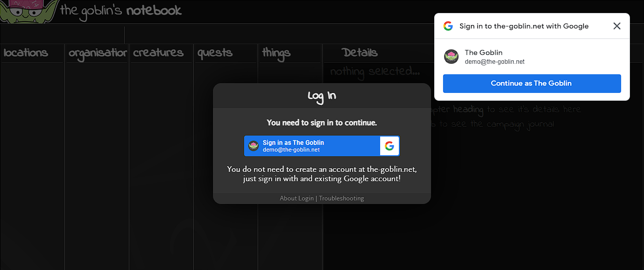Close the Google sign-in popup

click(x=617, y=26)
